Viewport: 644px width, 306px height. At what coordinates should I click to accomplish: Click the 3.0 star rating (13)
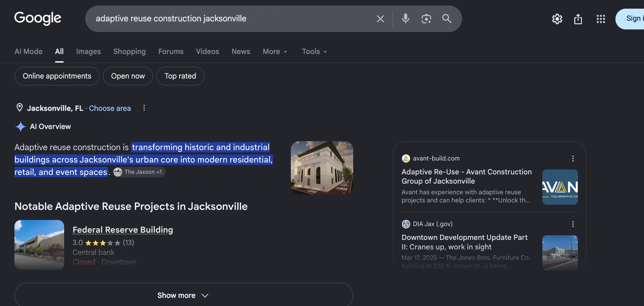[x=103, y=243]
